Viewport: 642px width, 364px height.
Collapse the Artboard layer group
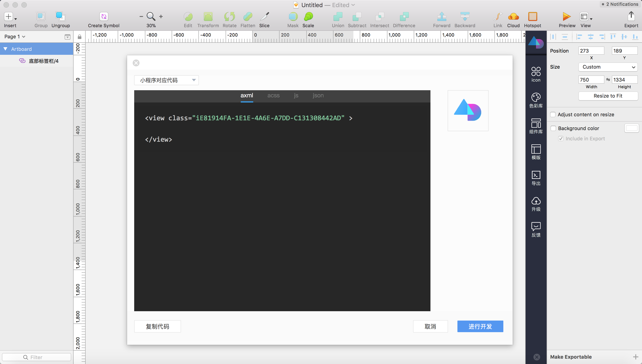pyautogui.click(x=5, y=49)
